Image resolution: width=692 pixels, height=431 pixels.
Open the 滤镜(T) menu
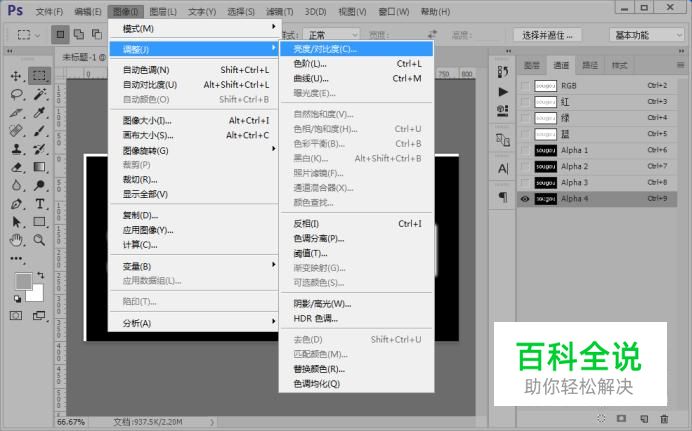click(x=279, y=11)
